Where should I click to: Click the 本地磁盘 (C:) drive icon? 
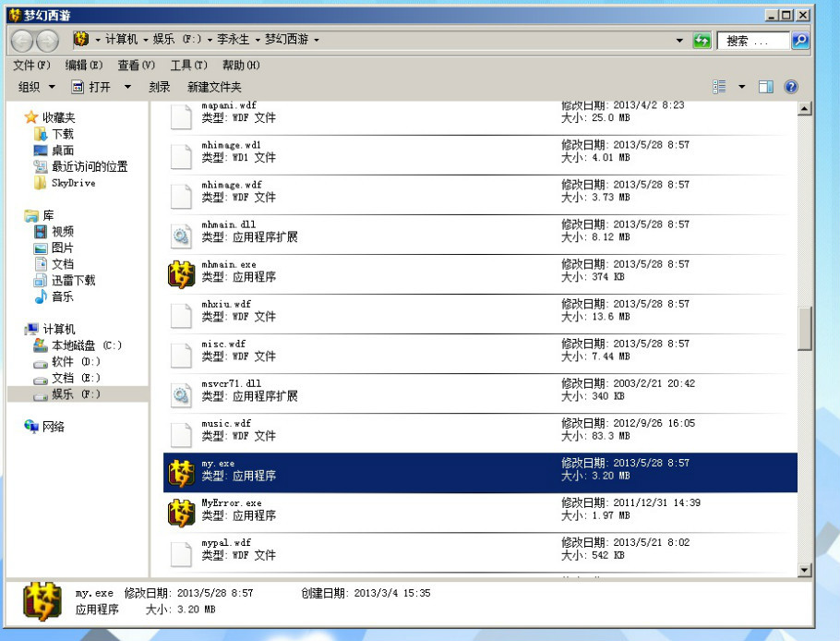(x=41, y=345)
